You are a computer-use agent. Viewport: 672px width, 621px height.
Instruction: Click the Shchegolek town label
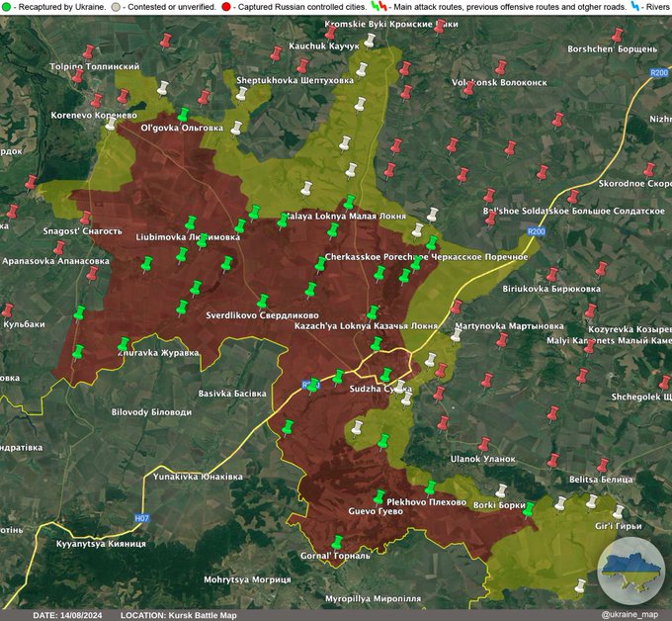641,397
